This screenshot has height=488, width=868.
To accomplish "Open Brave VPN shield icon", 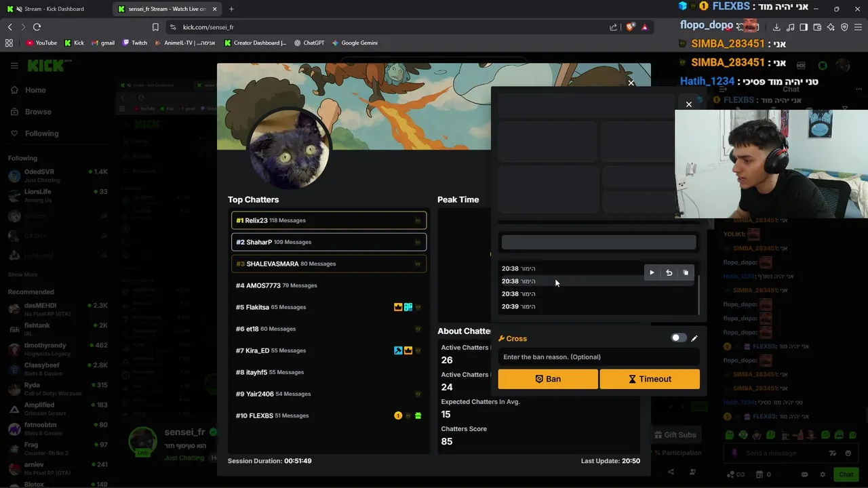I will pyautogui.click(x=844, y=27).
